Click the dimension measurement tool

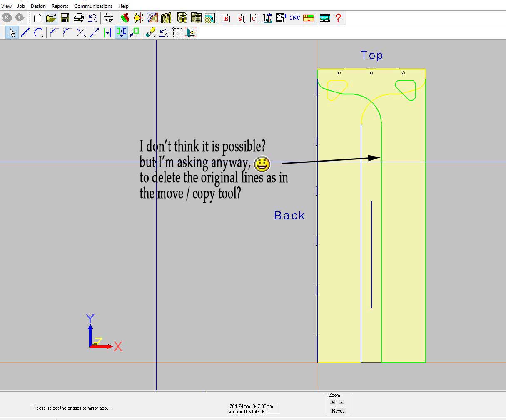[x=107, y=32]
